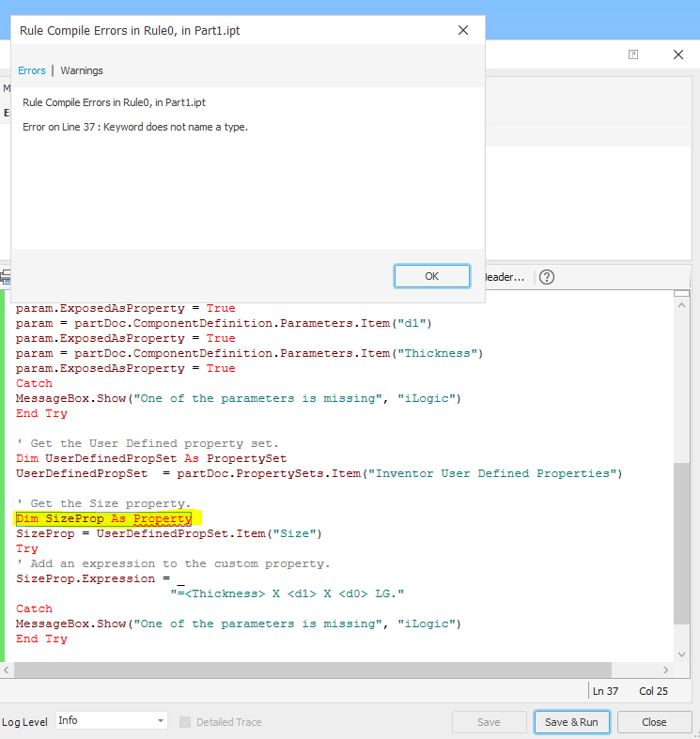The width and height of the screenshot is (700, 739).
Task: Click the horizontal scrollbar thumb
Action: [313, 670]
